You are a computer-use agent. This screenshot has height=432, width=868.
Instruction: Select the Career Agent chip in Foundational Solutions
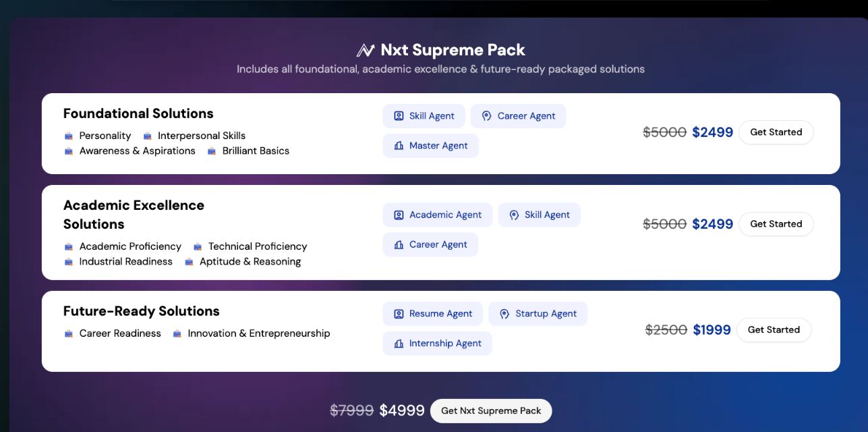click(x=518, y=116)
